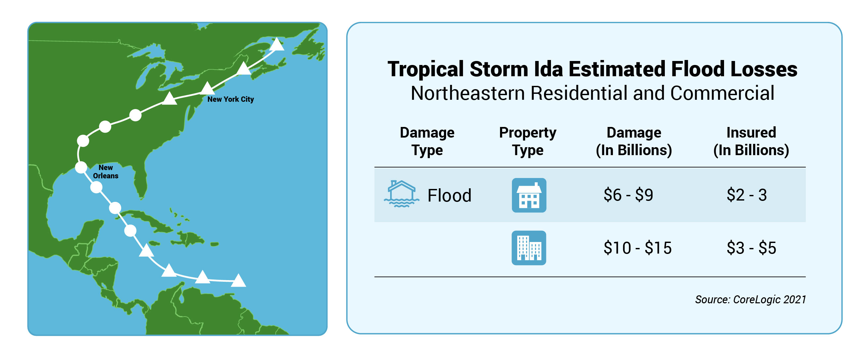Click the Tropical Storm Ida title heading
This screenshot has height=358, width=868.
pos(592,69)
